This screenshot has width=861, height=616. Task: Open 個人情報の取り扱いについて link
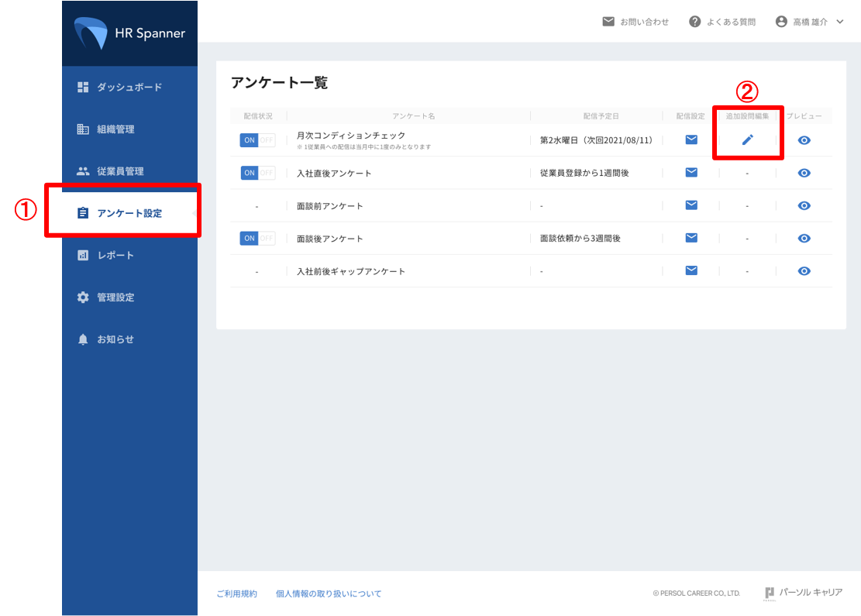point(329,594)
